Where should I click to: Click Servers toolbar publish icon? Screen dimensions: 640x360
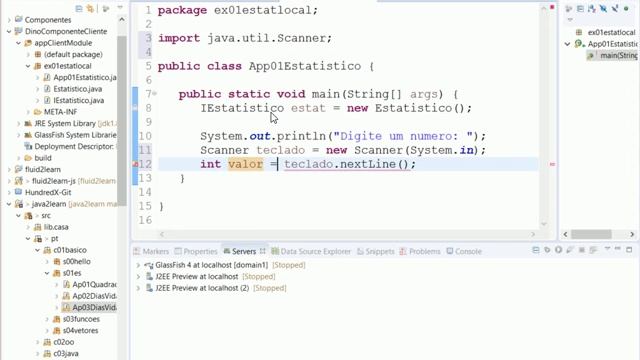click(593, 250)
